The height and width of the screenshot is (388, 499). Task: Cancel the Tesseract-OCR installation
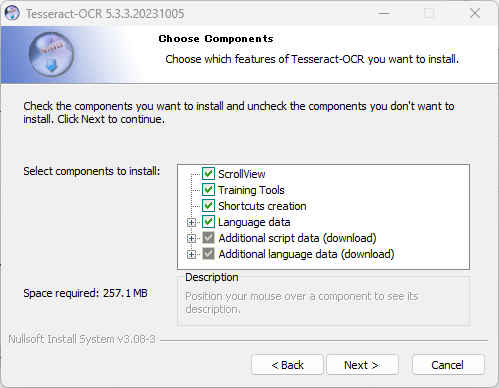448,365
